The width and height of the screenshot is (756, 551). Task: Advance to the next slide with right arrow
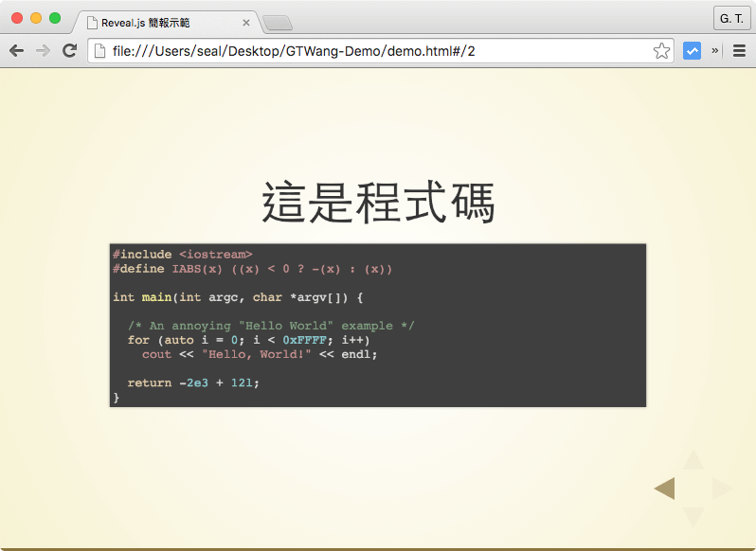click(721, 489)
